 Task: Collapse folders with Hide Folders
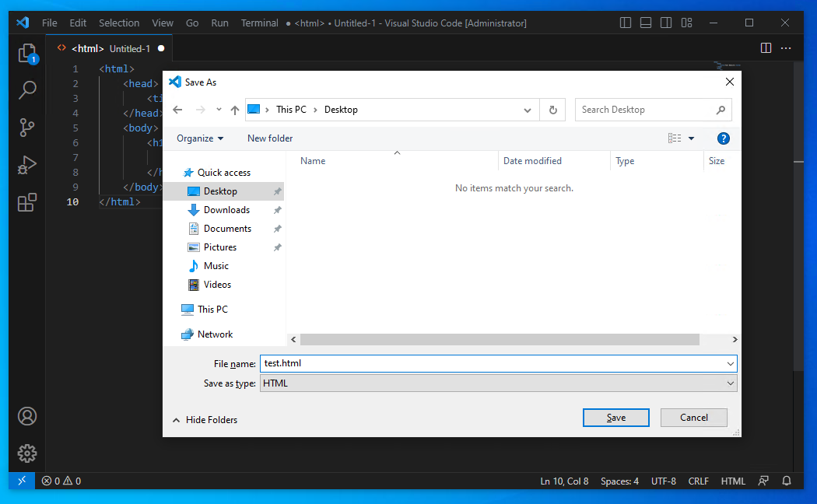pos(205,420)
